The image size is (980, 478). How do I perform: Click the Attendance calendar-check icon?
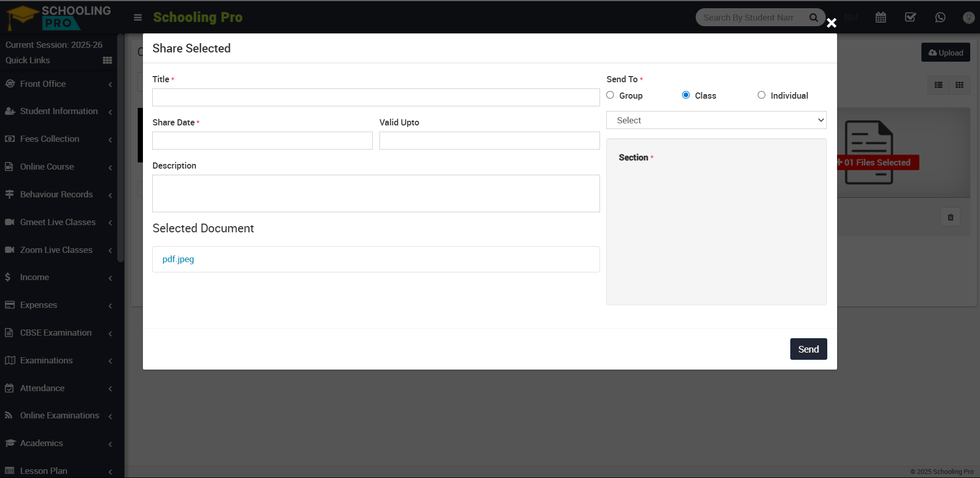pos(9,388)
